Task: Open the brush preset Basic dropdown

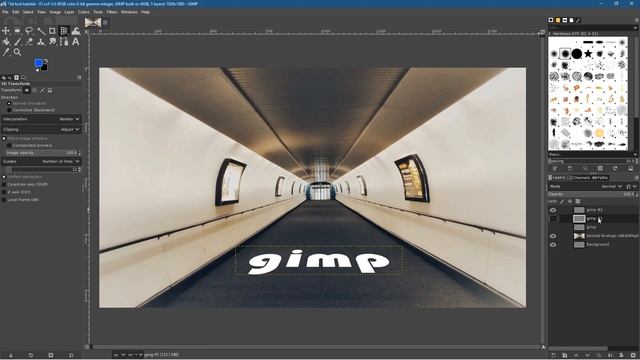Action: pos(593,155)
